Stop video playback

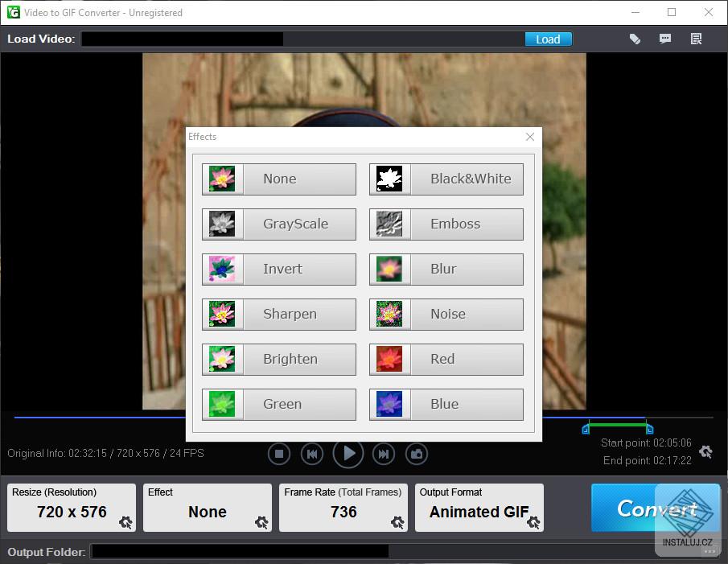279,454
